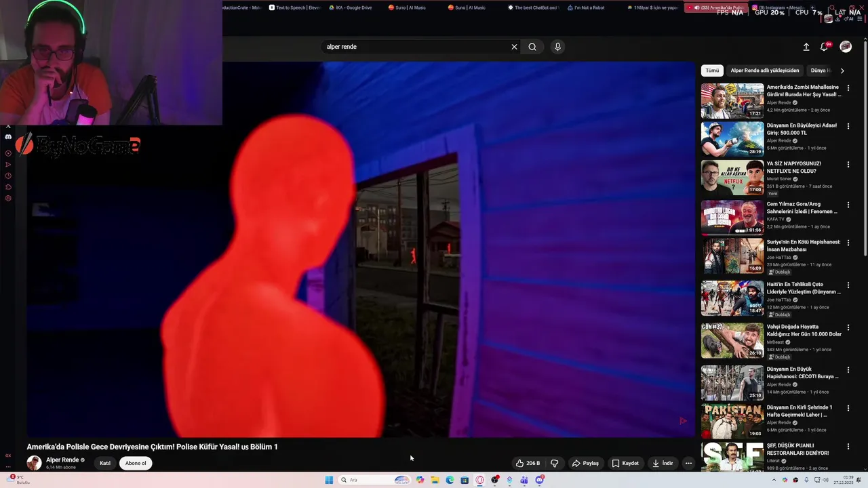868x488 pixels.
Task: Dislike the video with thumbs-down button
Action: (x=555, y=464)
